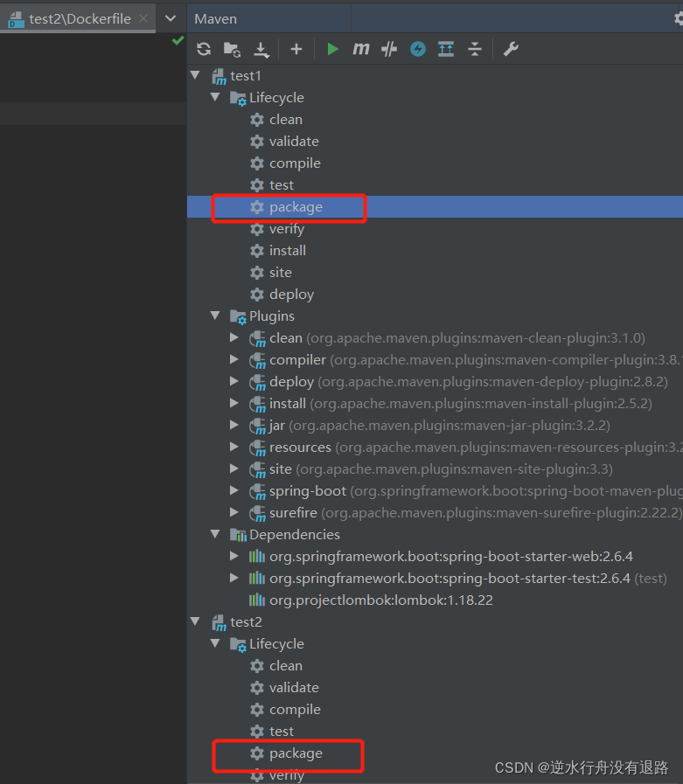This screenshot has width=683, height=784.
Task: Collapse the test1 project node
Action: 196,75
